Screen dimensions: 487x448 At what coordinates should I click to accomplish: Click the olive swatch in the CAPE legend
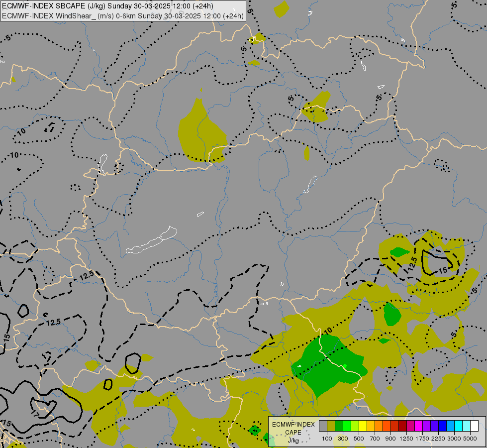[x=331, y=426]
